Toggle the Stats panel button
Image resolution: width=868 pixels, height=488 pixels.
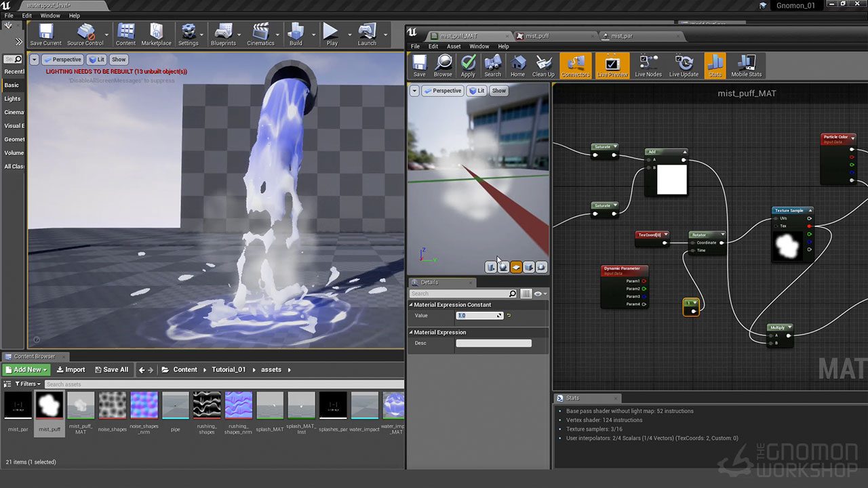coord(715,66)
